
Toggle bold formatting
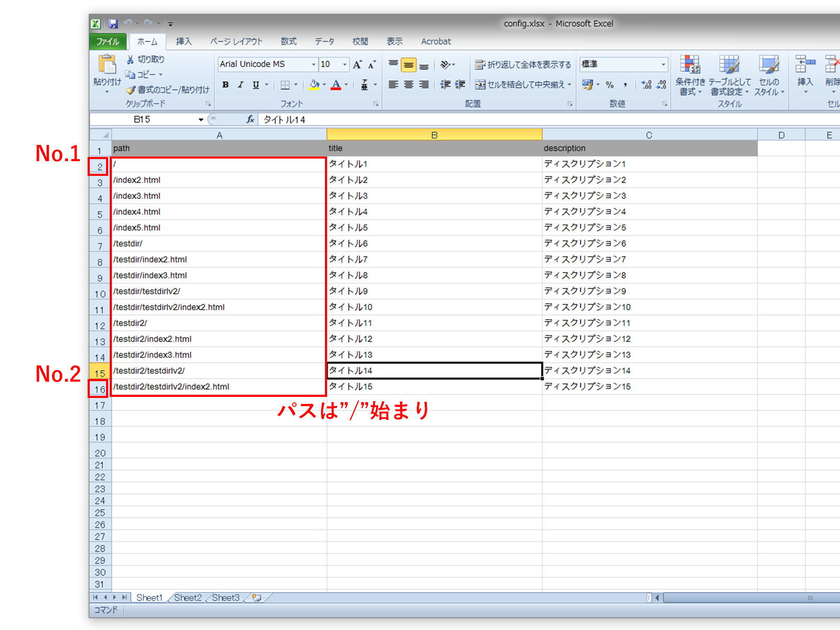[225, 85]
